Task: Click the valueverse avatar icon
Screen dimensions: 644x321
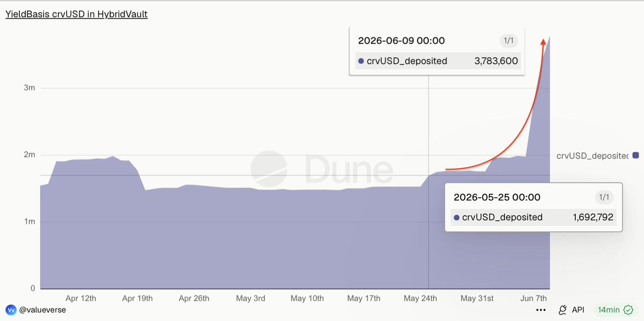Action: click(x=11, y=310)
